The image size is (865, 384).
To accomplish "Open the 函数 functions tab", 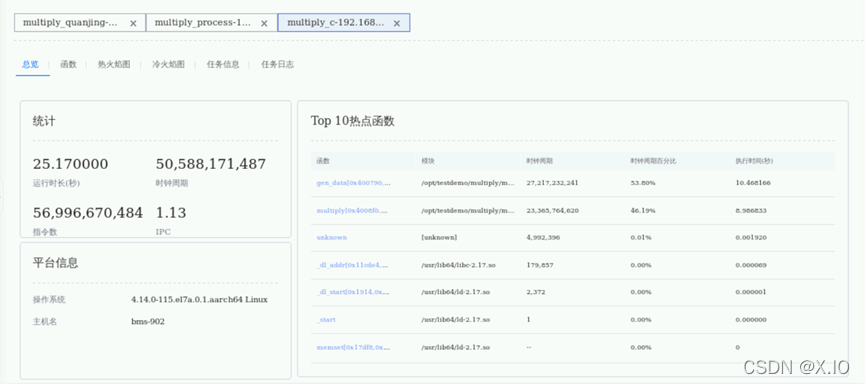I will (68, 65).
